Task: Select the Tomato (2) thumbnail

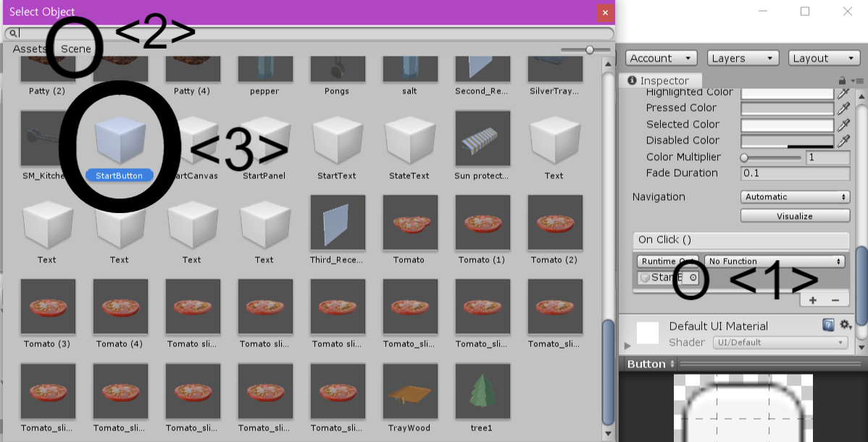Action: click(555, 222)
